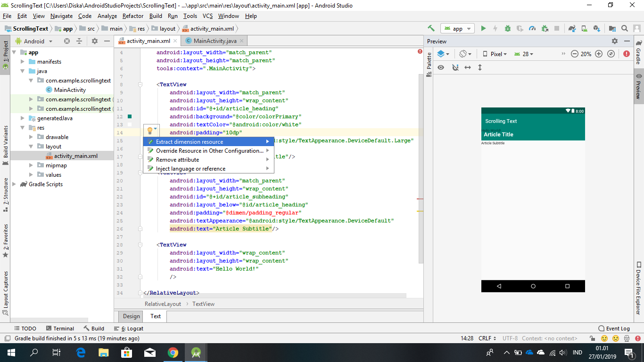Open Search Everywhere with the magnifier icon

[x=624, y=28]
